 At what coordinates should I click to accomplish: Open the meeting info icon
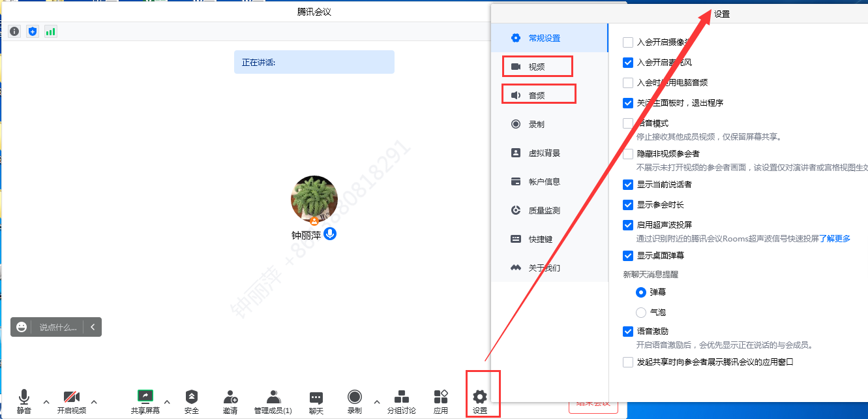pos(14,31)
